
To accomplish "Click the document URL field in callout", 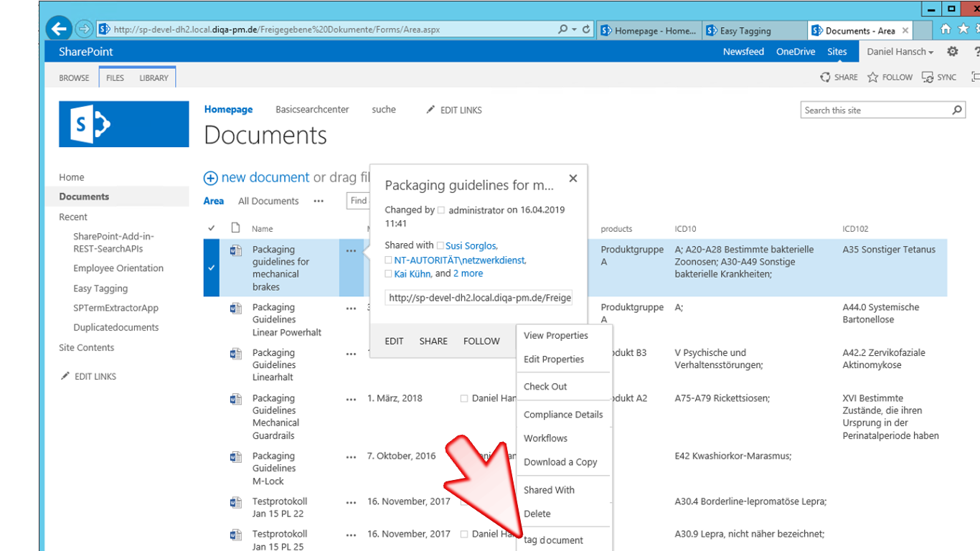I will tap(479, 298).
